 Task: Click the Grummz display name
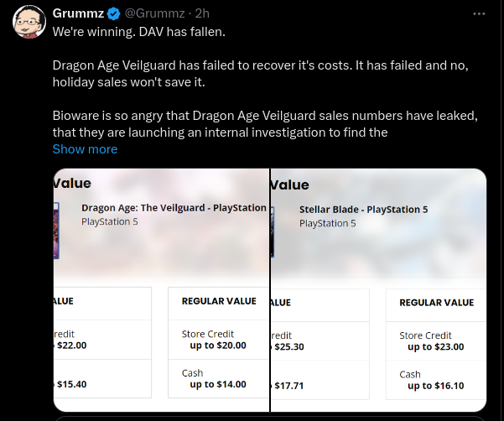click(x=77, y=14)
